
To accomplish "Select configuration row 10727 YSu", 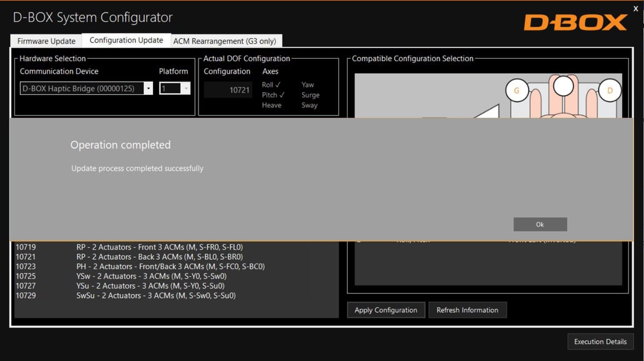I will (x=177, y=286).
